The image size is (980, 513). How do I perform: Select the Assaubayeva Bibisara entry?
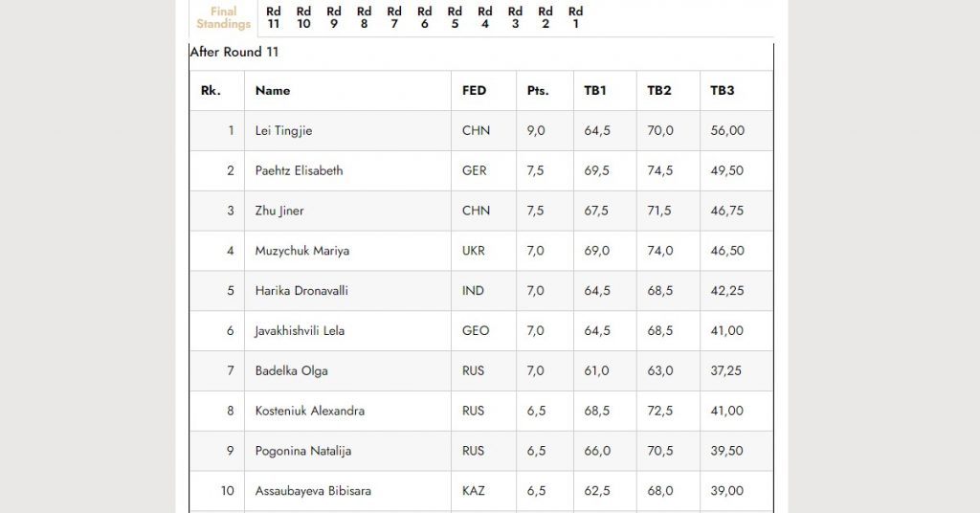313,490
